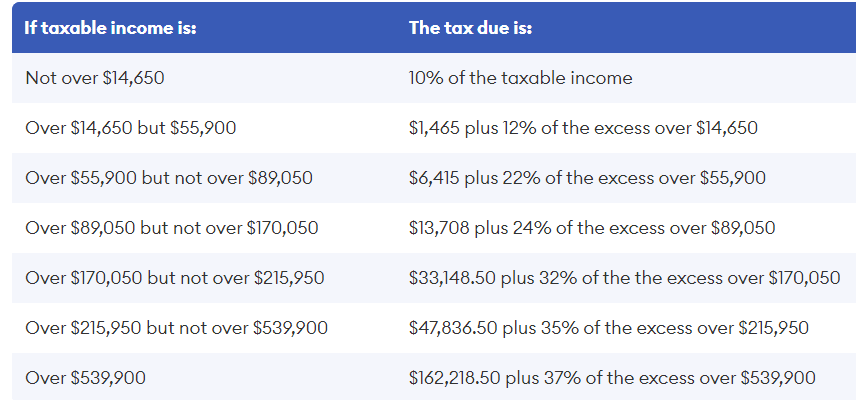
Task: Select 'Over $89,050 but not over $170,050'
Action: coord(171,228)
